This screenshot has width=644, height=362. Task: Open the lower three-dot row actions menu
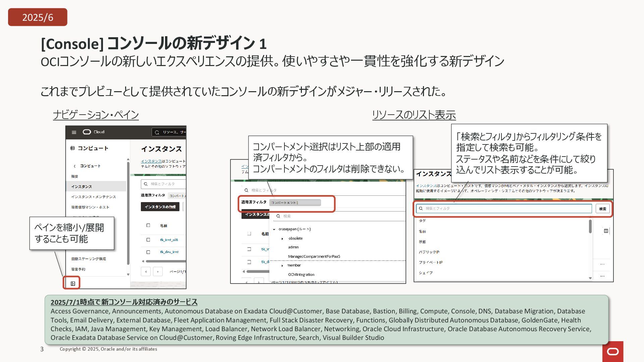[x=602, y=276]
